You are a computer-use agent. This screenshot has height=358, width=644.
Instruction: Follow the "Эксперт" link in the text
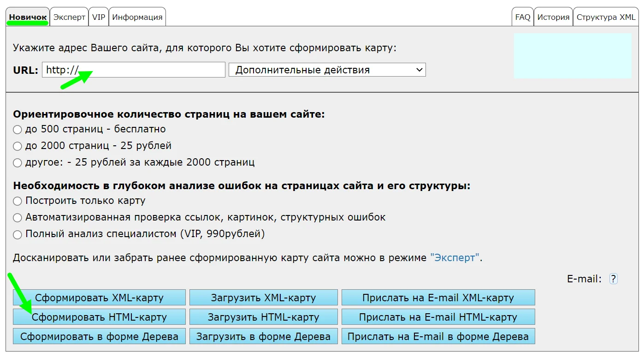(x=455, y=258)
